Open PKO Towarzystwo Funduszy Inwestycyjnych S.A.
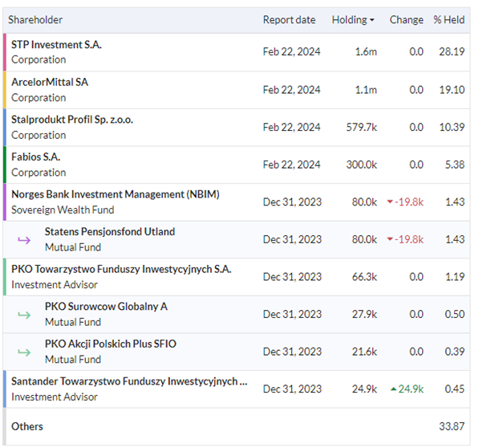Image resolution: width=483 pixels, height=448 pixels. [x=121, y=269]
